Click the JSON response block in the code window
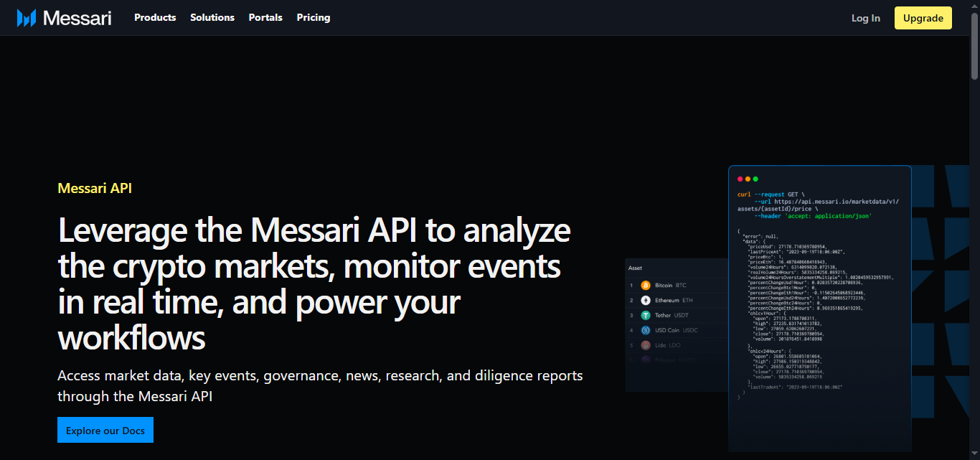 (x=815, y=314)
